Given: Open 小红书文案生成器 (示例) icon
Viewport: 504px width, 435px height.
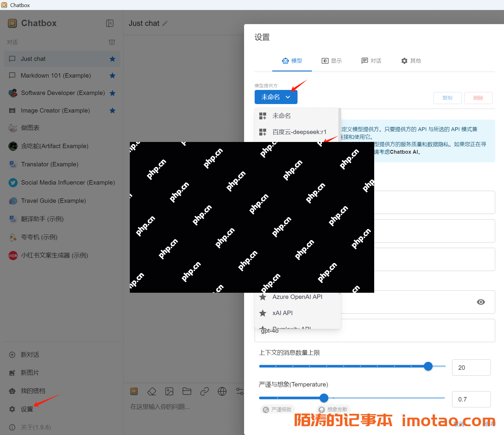Looking at the screenshot, I should click(x=13, y=255).
